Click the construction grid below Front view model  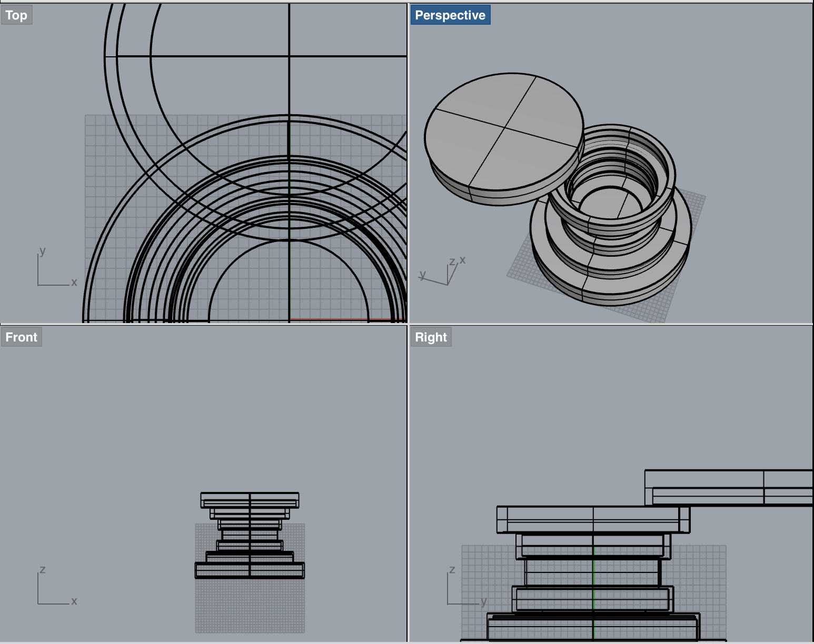(x=250, y=605)
